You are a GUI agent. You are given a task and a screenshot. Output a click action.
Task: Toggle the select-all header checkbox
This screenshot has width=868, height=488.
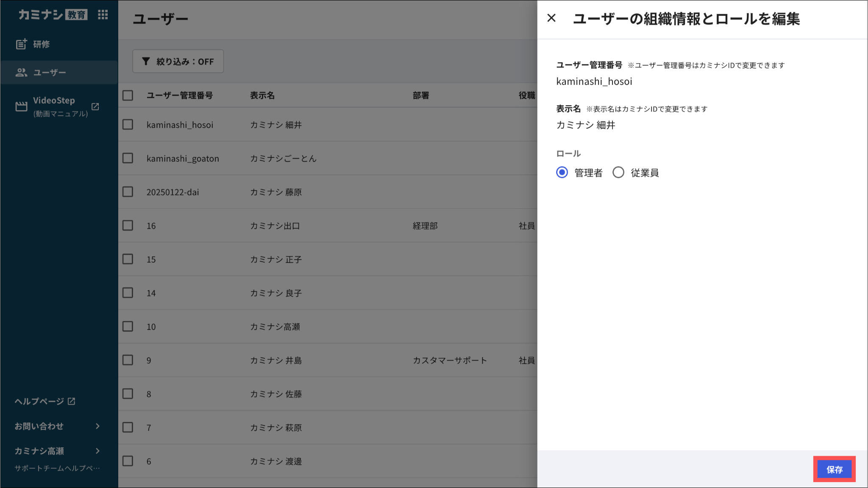point(128,95)
